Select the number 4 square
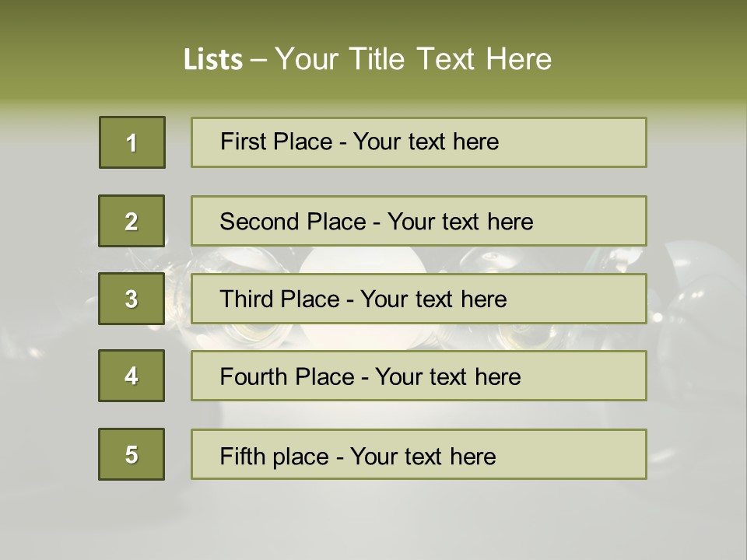747x560 pixels. pos(132,376)
